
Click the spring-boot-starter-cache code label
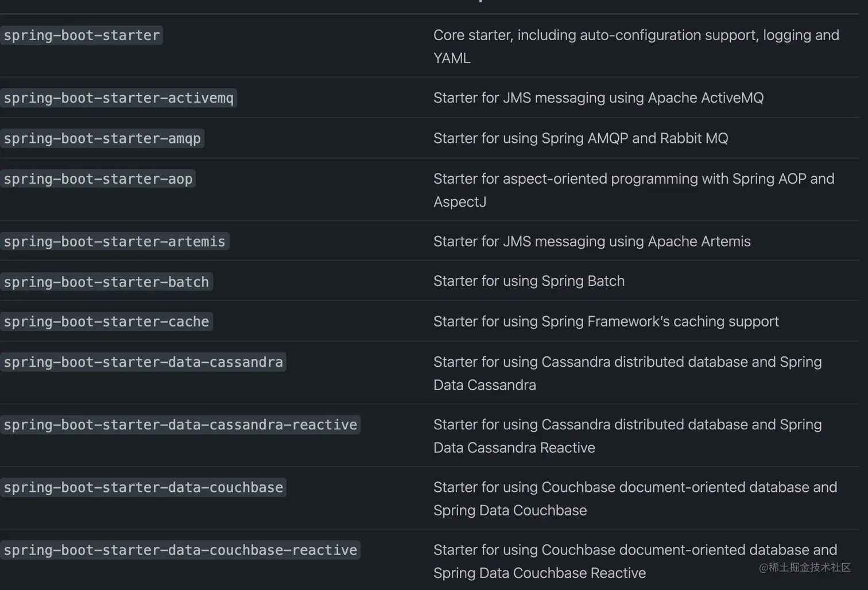[106, 321]
